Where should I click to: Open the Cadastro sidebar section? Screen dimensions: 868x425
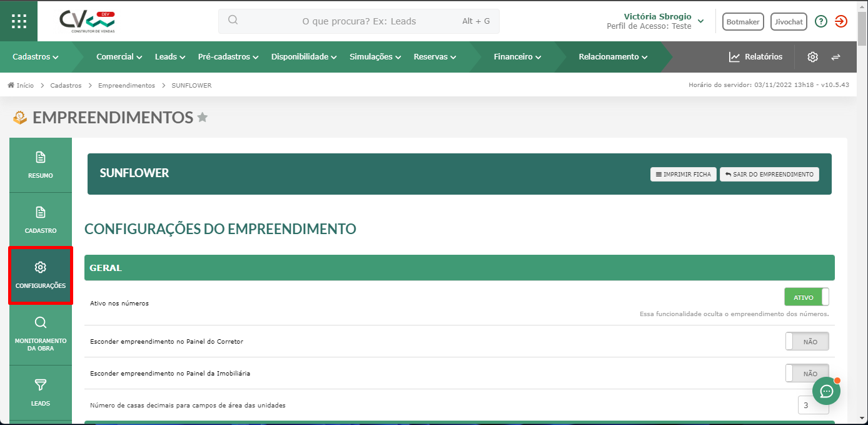41,220
